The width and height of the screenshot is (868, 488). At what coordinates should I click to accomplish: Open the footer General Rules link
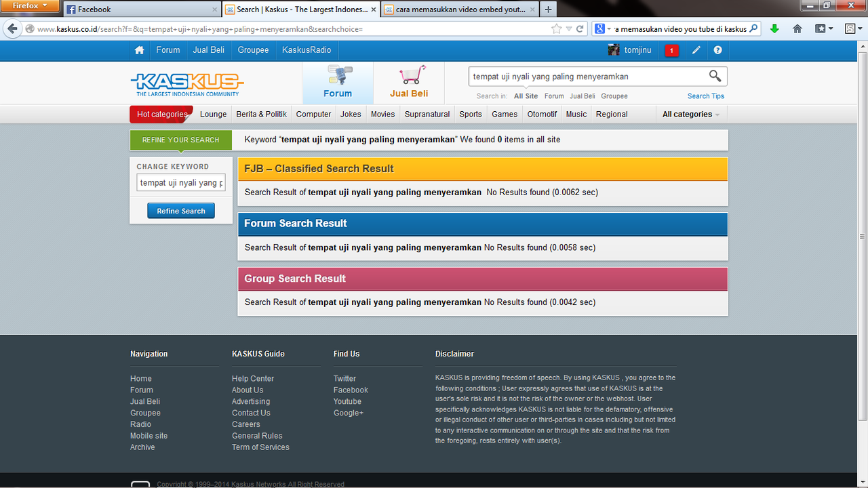point(257,436)
